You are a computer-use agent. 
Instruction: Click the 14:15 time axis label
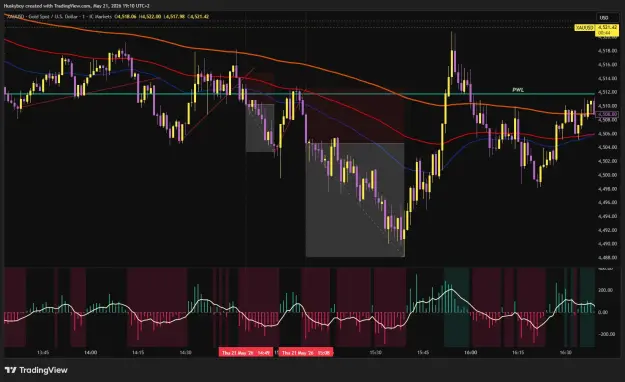coord(138,353)
